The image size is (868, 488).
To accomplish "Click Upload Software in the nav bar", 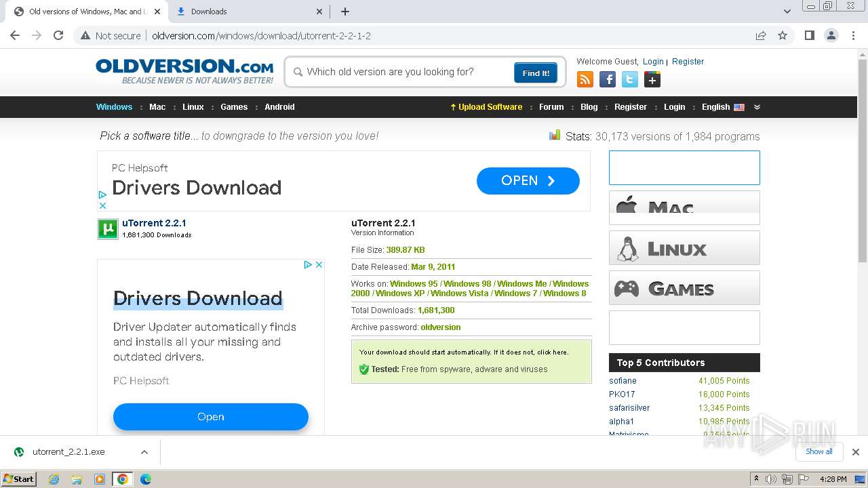I will 486,107.
